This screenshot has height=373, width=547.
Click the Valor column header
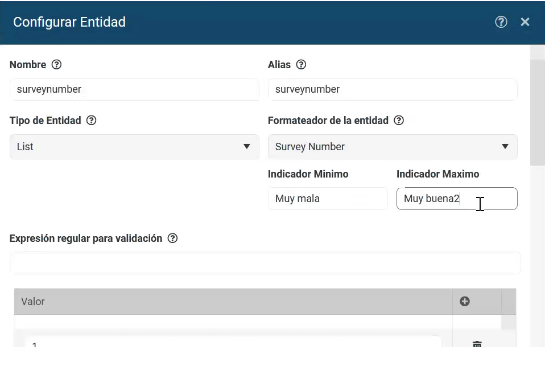(233, 301)
